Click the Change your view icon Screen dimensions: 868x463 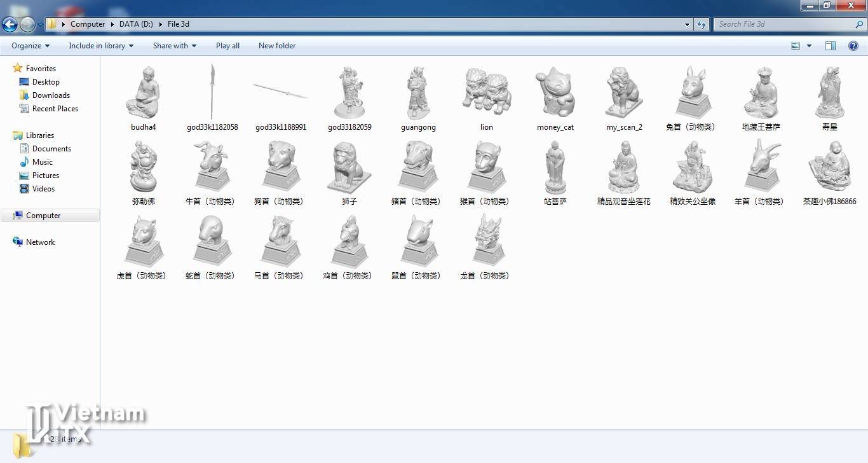796,46
